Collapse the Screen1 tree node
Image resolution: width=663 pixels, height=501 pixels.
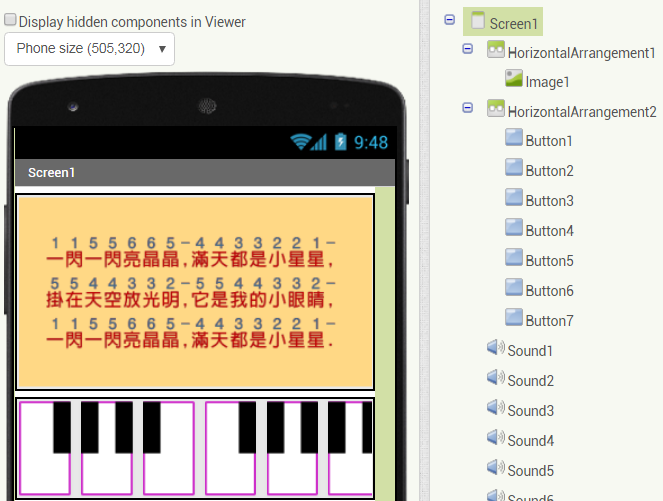click(x=449, y=19)
